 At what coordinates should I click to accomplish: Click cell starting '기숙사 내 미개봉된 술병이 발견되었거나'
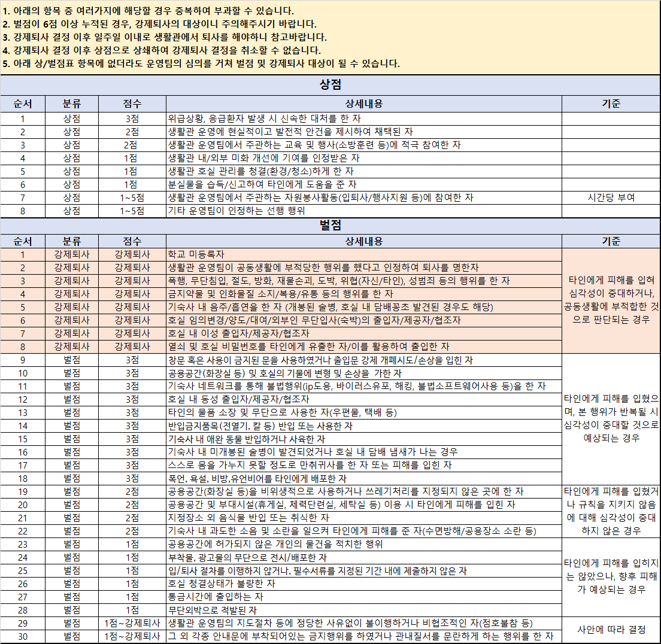click(x=364, y=452)
